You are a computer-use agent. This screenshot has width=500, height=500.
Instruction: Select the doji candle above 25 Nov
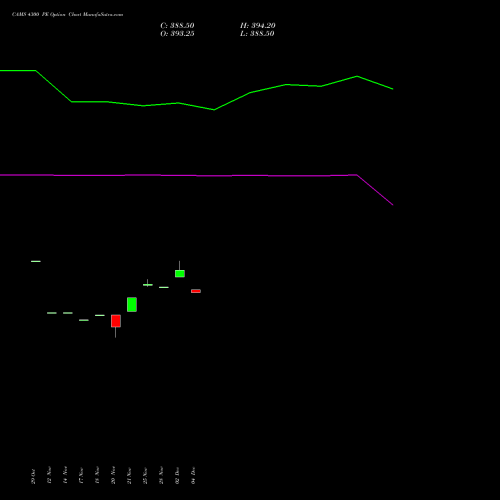[148, 284]
